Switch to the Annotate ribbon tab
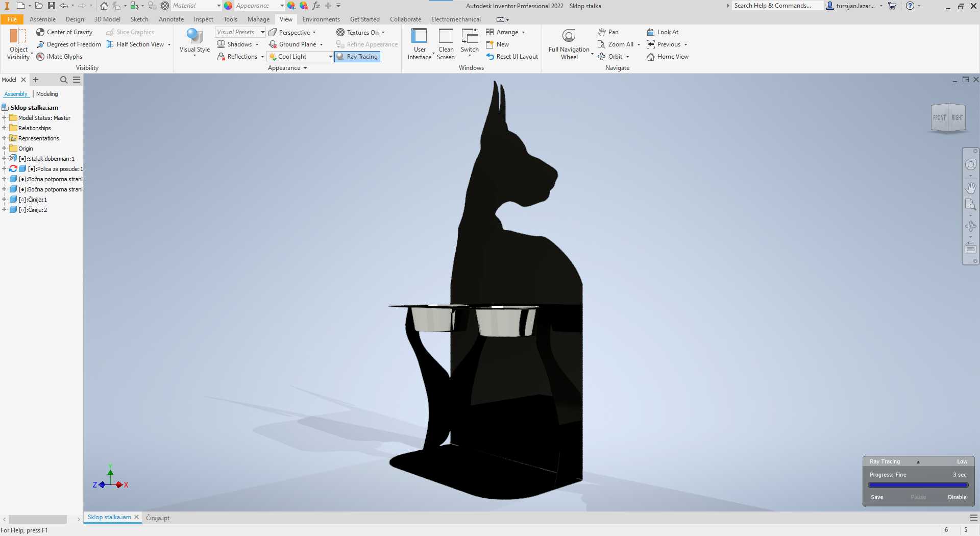Screen dimensions: 980x536 coord(171,19)
